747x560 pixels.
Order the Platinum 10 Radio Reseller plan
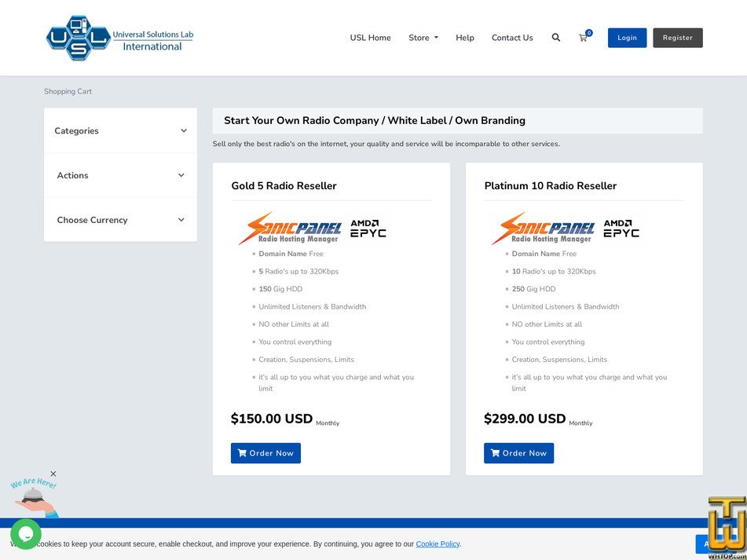click(x=518, y=453)
